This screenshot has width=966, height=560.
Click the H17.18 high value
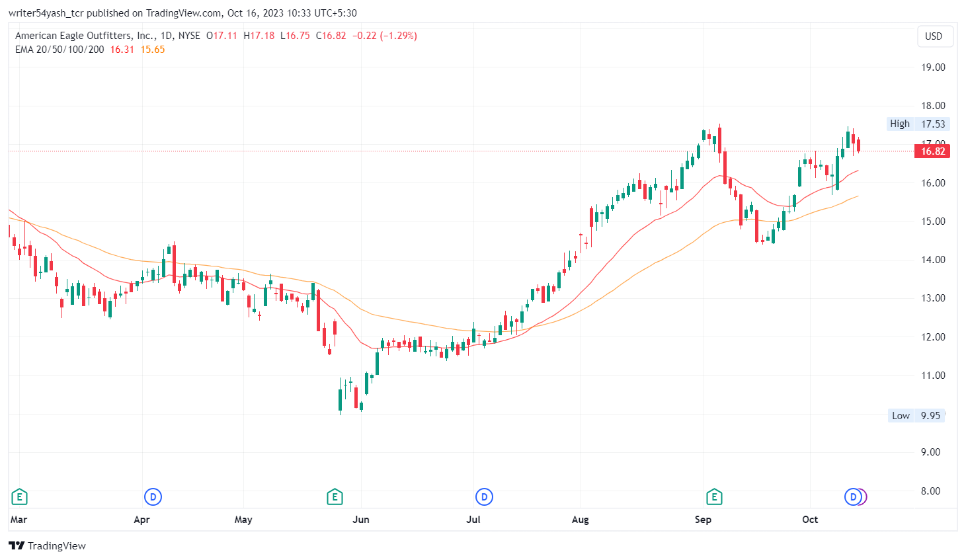[x=259, y=36]
